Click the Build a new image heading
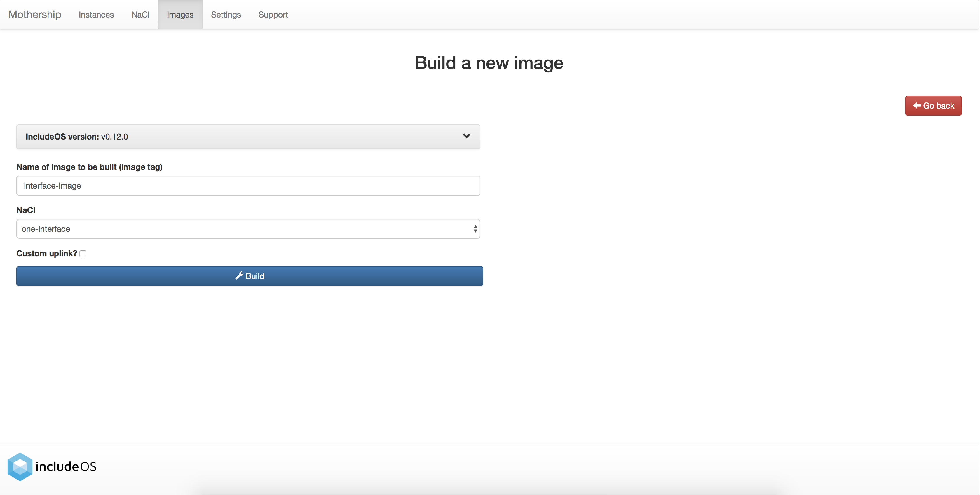 (489, 63)
